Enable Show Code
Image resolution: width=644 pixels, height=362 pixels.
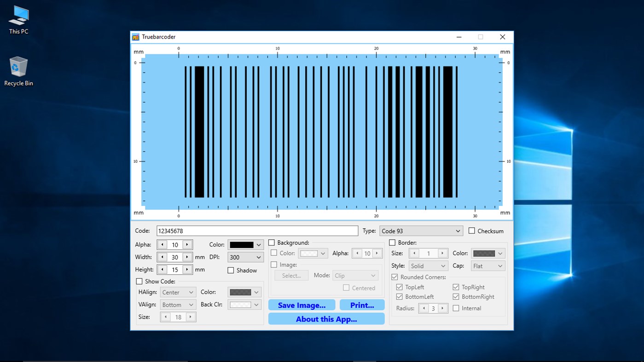pyautogui.click(x=139, y=281)
